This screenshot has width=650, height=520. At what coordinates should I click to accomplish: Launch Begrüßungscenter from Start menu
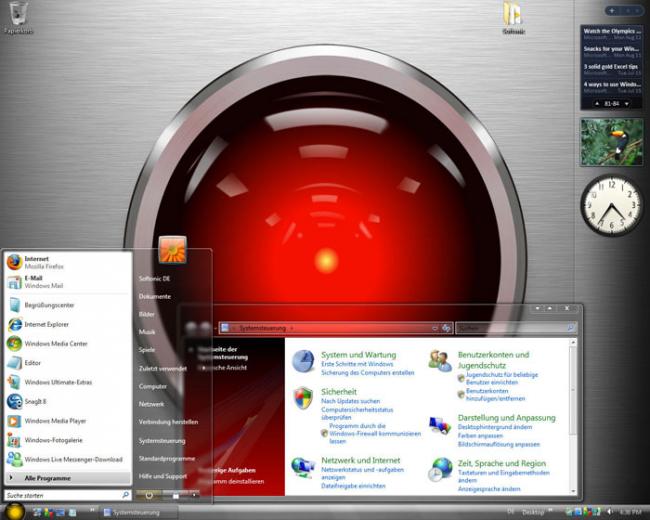tap(68, 305)
